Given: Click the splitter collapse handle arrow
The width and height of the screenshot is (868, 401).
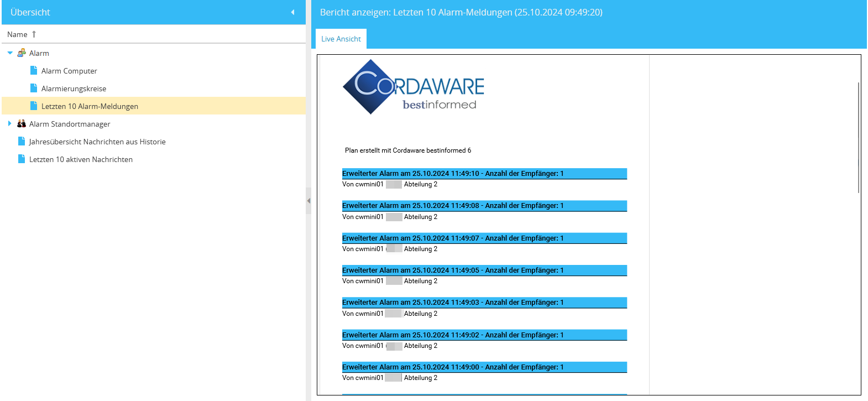Looking at the screenshot, I should pyautogui.click(x=308, y=201).
